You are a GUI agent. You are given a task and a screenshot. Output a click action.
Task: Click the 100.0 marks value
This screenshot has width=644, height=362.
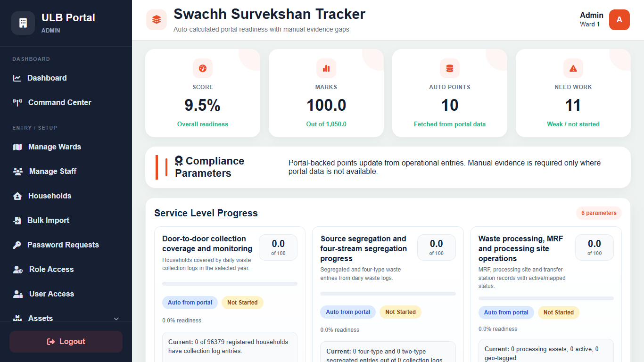pyautogui.click(x=326, y=106)
